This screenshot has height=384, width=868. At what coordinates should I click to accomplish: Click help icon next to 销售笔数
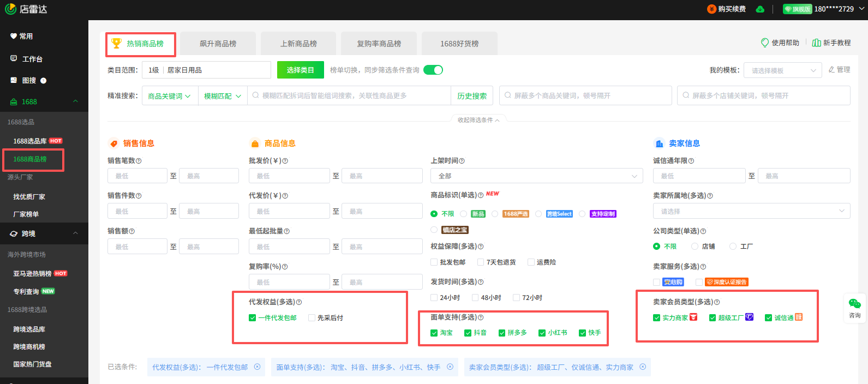[x=139, y=161]
